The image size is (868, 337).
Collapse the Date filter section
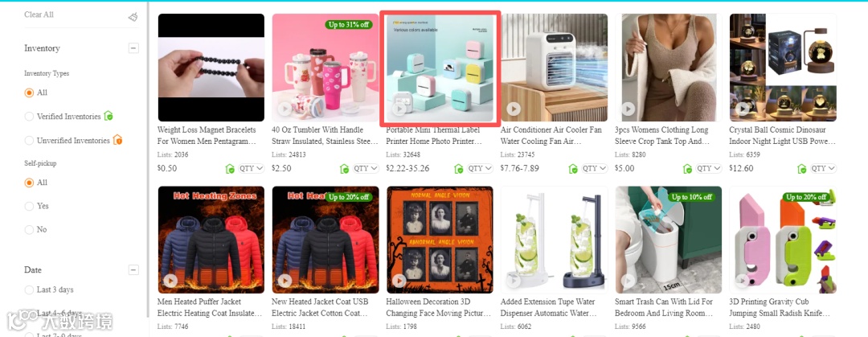pos(133,270)
